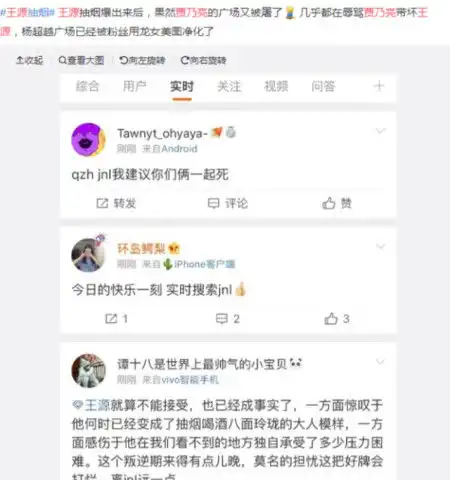Open comments on the Tawnyt_ohyaya- post
Viewport: 450px width, 480px height.
(x=228, y=203)
